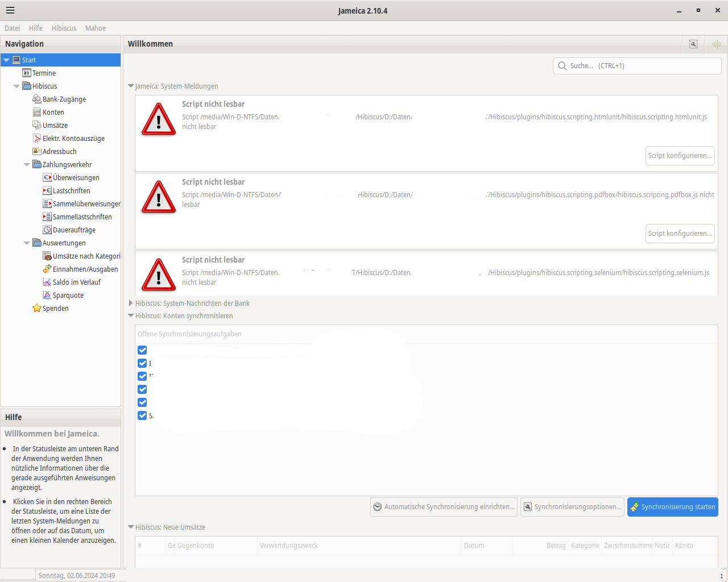The image size is (728, 582).
Task: Open the Mahoe menu
Action: click(x=96, y=28)
